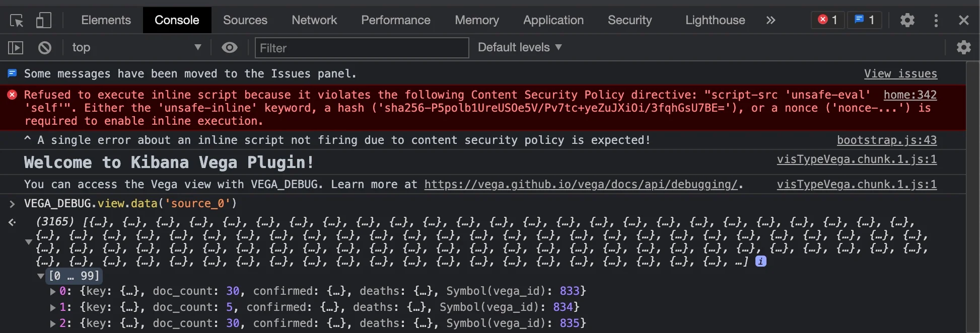Activate the inspect element picker icon
Viewport: 980px width, 333px height.
click(17, 21)
